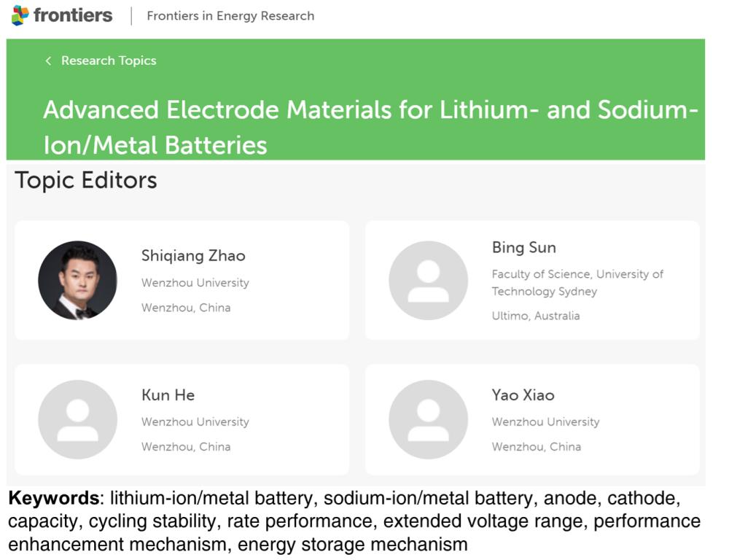Click the back chevron beside Research Topics
Image resolution: width=737 pixels, height=560 pixels.
(x=48, y=61)
